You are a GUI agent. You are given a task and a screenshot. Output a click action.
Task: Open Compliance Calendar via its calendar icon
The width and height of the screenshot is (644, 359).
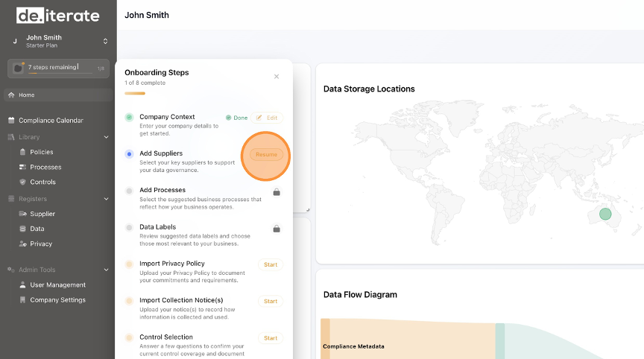tap(11, 121)
